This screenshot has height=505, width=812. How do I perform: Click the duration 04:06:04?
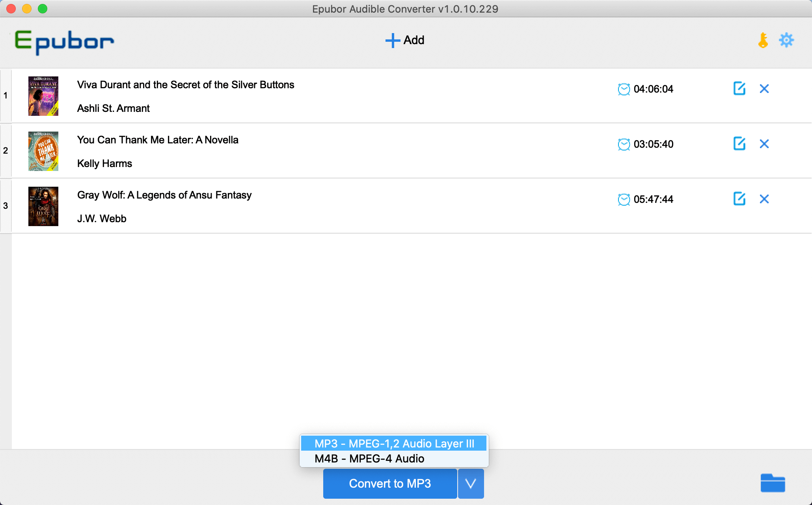click(654, 89)
